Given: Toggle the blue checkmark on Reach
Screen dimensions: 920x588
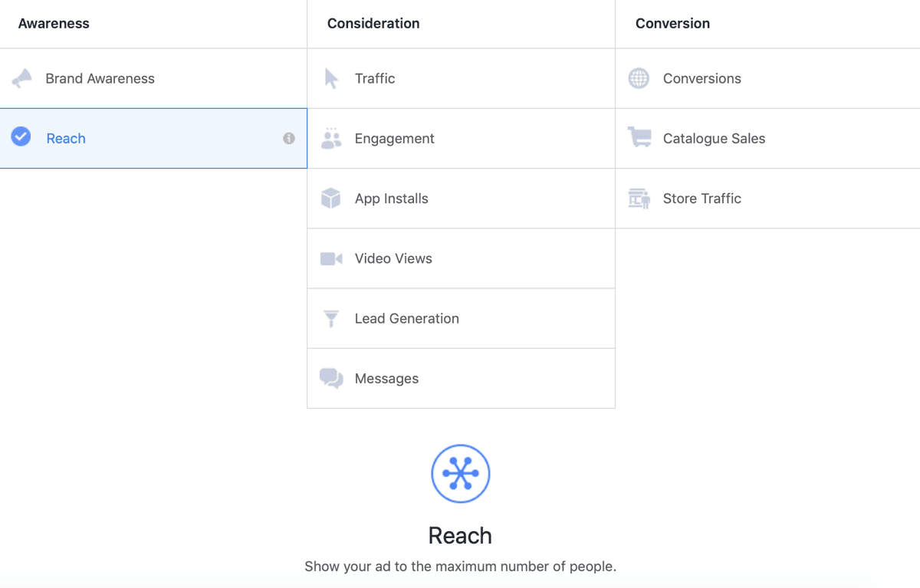Looking at the screenshot, I should (x=21, y=137).
